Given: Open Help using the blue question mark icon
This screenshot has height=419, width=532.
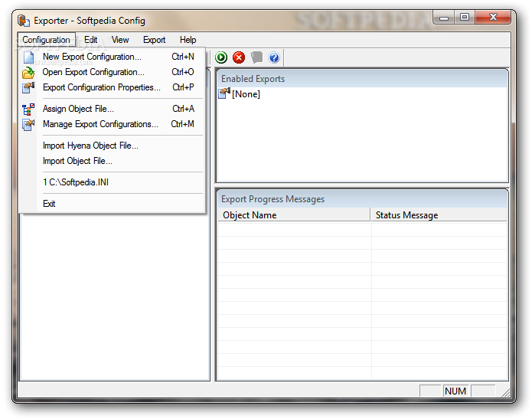Looking at the screenshot, I should pyautogui.click(x=274, y=57).
